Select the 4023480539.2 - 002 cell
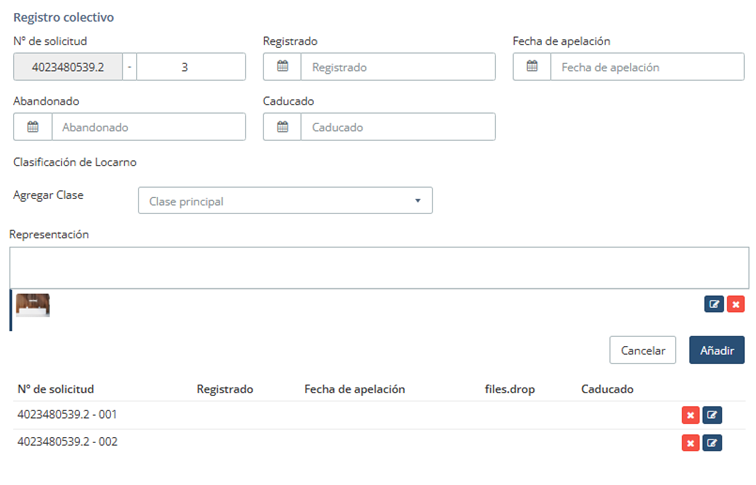The width and height of the screenshot is (756, 485). 68,442
